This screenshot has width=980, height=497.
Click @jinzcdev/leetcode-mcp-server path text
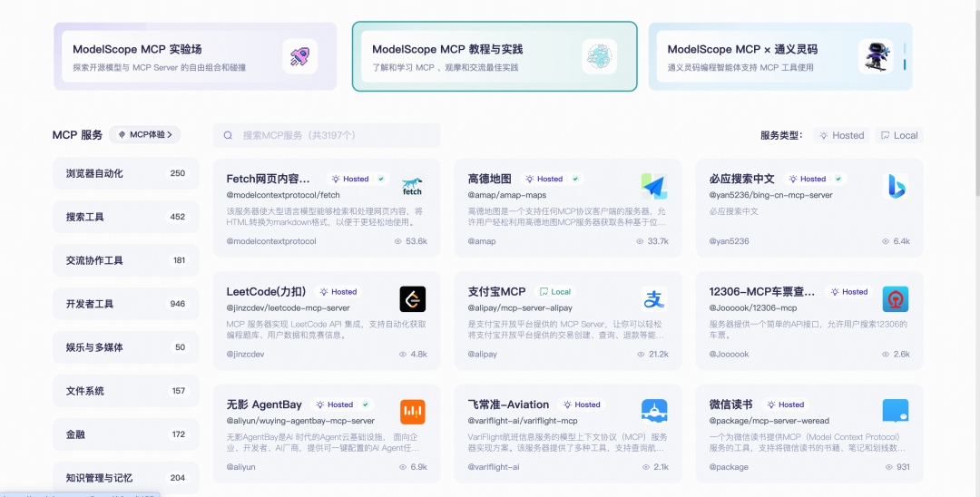point(289,307)
